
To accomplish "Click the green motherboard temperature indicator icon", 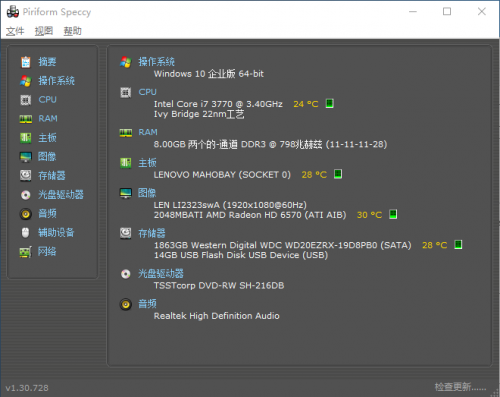I will click(338, 174).
